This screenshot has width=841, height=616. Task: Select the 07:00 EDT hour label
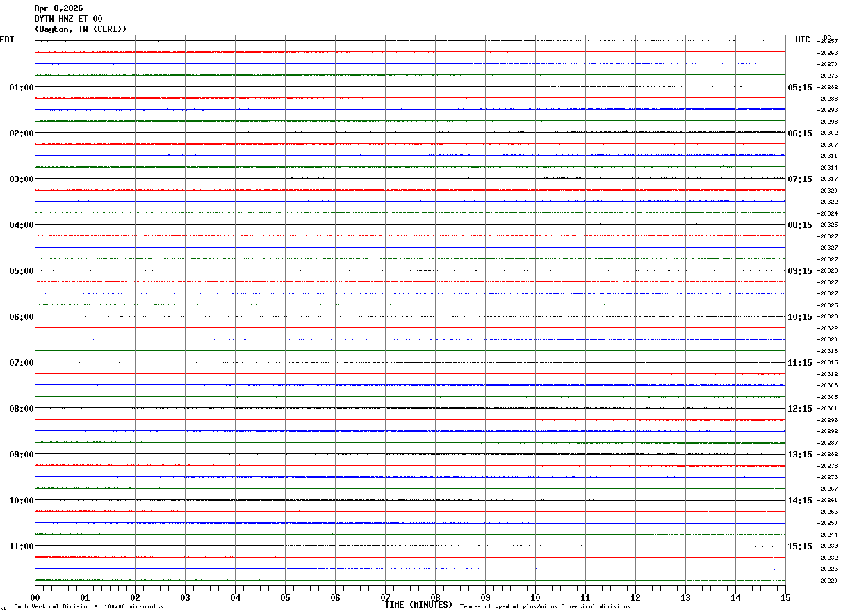(x=22, y=363)
